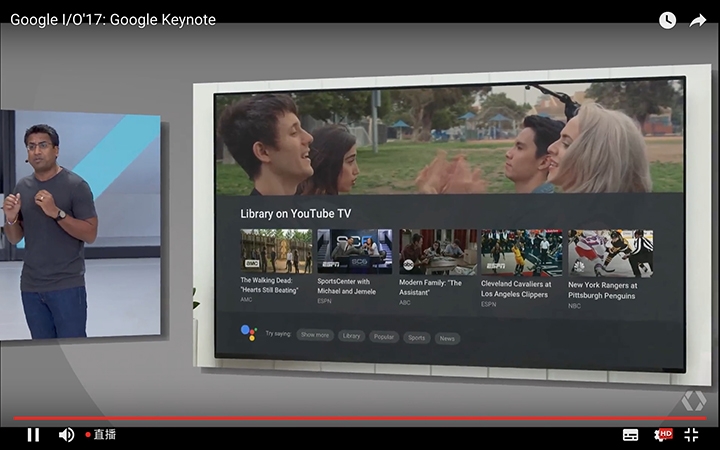Click the red video progress bar

point(360,418)
